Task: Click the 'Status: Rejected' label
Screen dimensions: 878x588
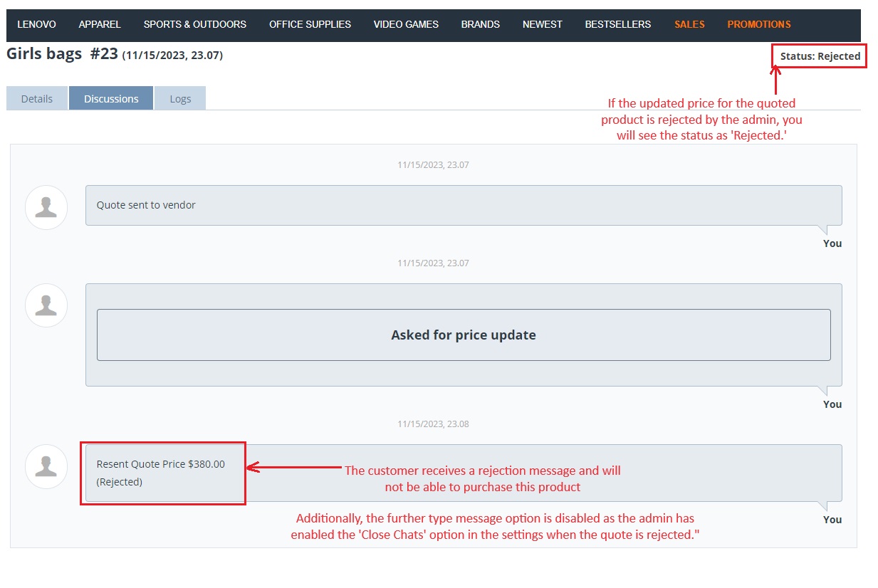Action: 820,56
